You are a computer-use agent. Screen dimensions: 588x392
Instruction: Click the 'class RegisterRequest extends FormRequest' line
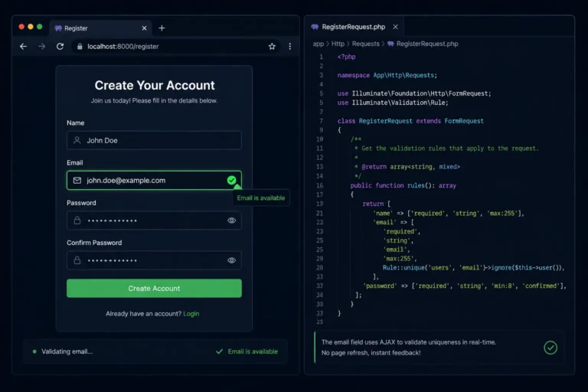coord(410,121)
